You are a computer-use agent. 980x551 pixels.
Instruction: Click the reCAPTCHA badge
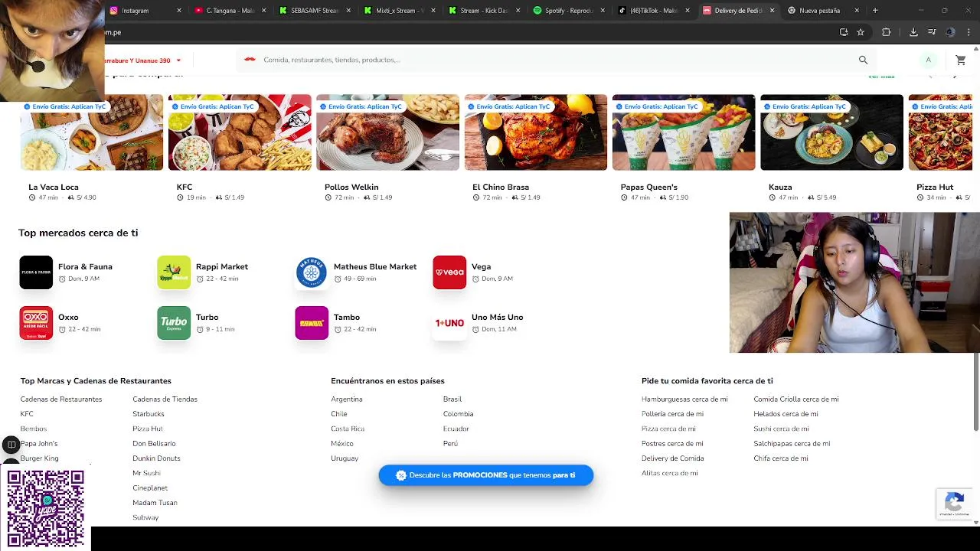(954, 504)
